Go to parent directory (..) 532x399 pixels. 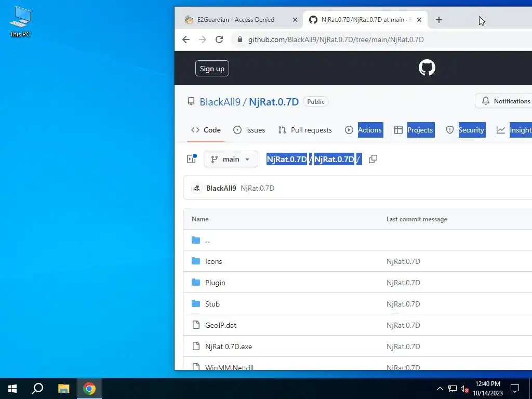207,240
